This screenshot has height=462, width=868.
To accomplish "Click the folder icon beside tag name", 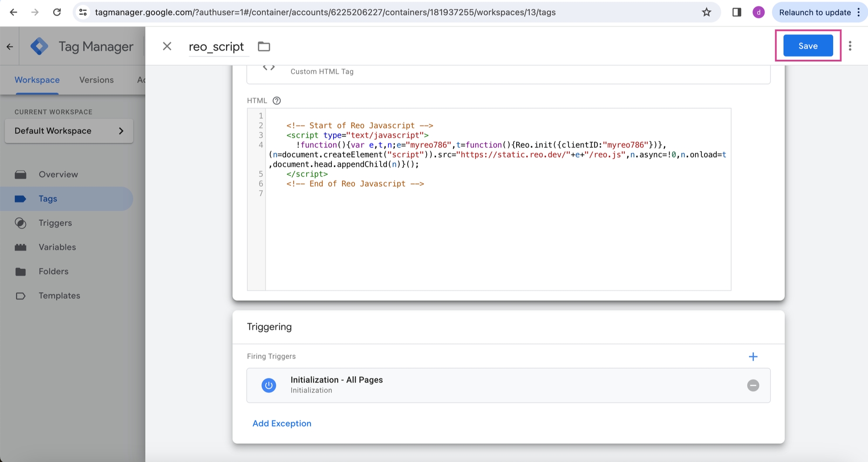I will click(x=264, y=46).
